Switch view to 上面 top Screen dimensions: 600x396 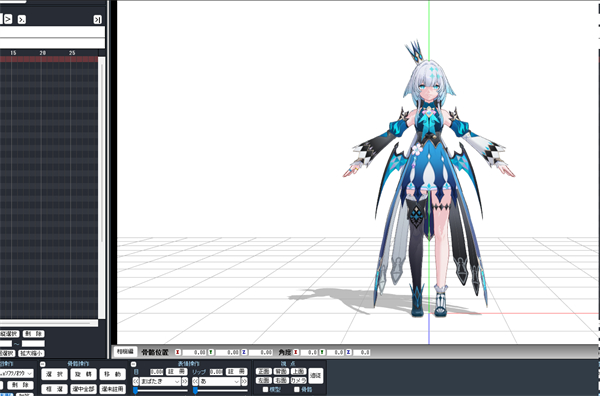click(x=298, y=372)
